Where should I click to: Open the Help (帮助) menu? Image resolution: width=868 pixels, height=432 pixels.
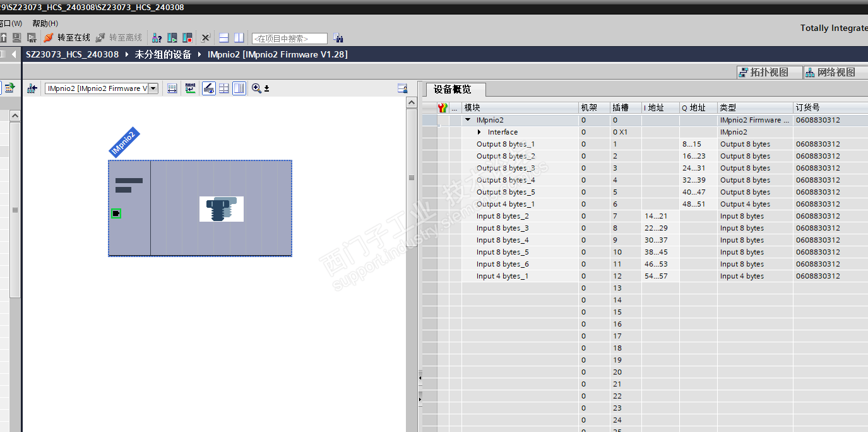(45, 23)
